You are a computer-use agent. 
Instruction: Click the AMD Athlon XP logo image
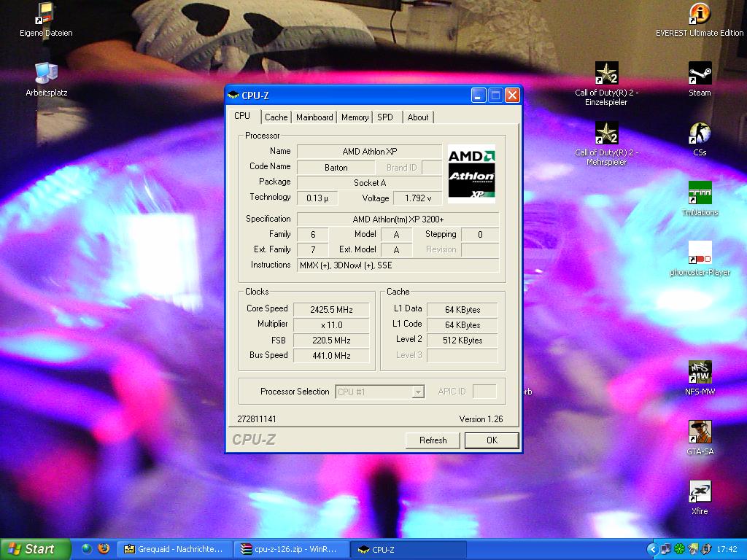click(471, 174)
